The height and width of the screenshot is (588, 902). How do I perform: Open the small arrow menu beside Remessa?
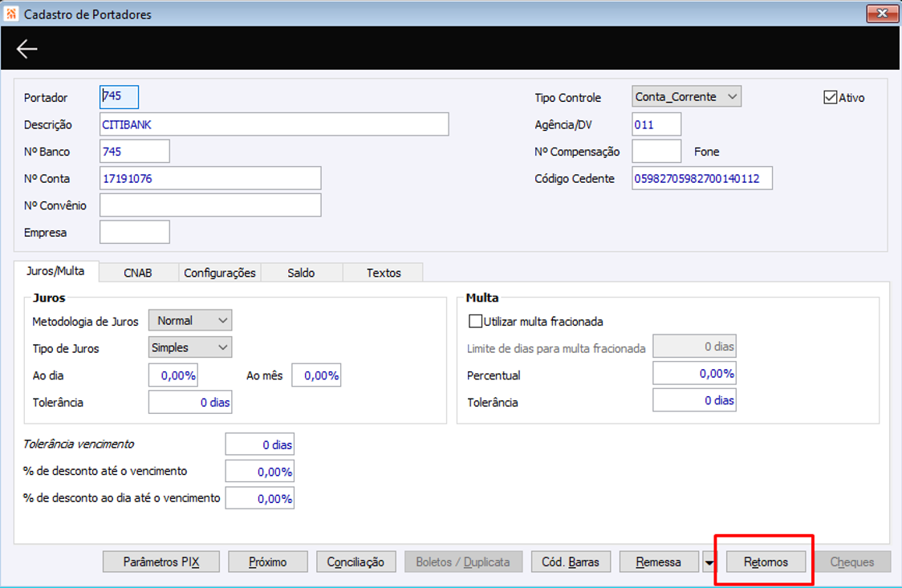710,562
